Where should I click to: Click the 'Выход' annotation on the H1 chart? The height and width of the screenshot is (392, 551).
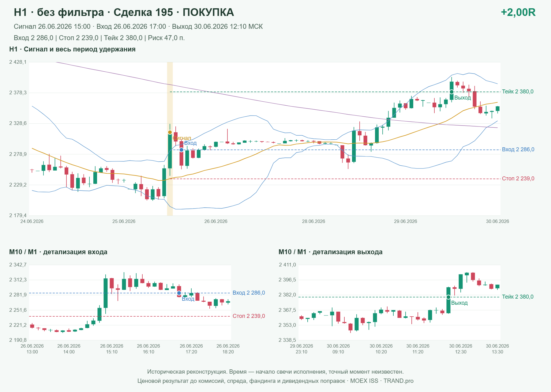coord(463,98)
